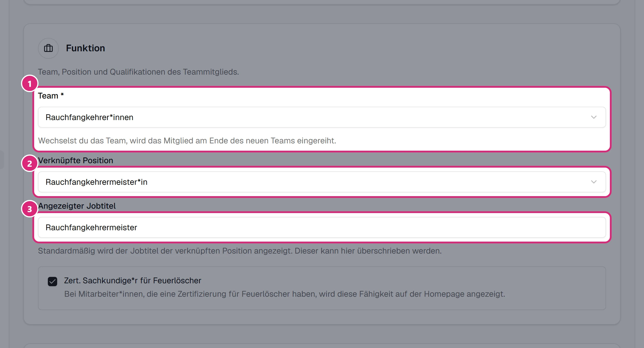This screenshot has height=348, width=644.
Task: Click the 'Verknüpfte Position' label
Action: point(76,160)
